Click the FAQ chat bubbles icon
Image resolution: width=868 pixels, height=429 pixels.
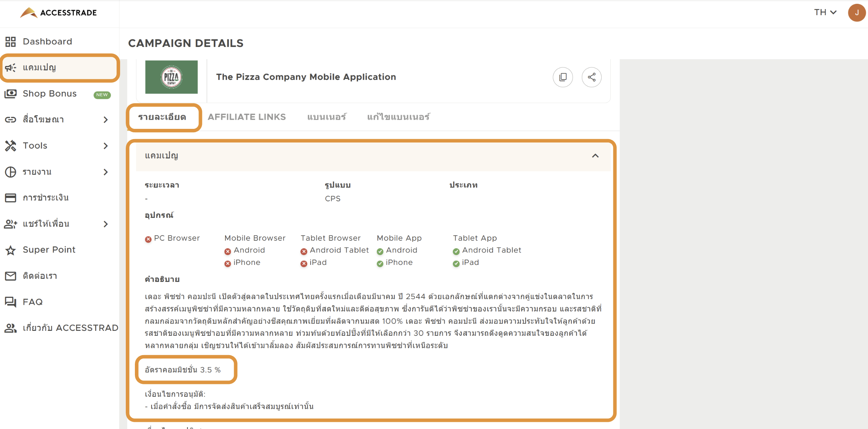(11, 302)
